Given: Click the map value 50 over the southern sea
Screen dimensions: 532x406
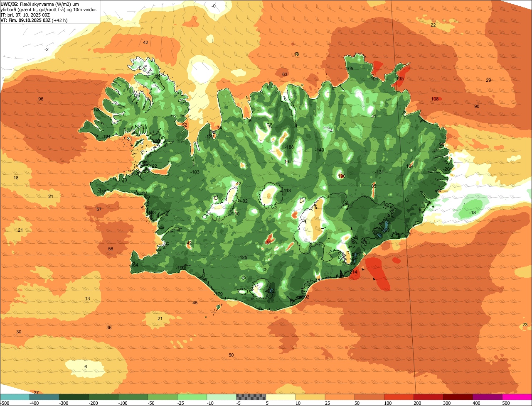Looking at the screenshot, I should pos(231,355).
